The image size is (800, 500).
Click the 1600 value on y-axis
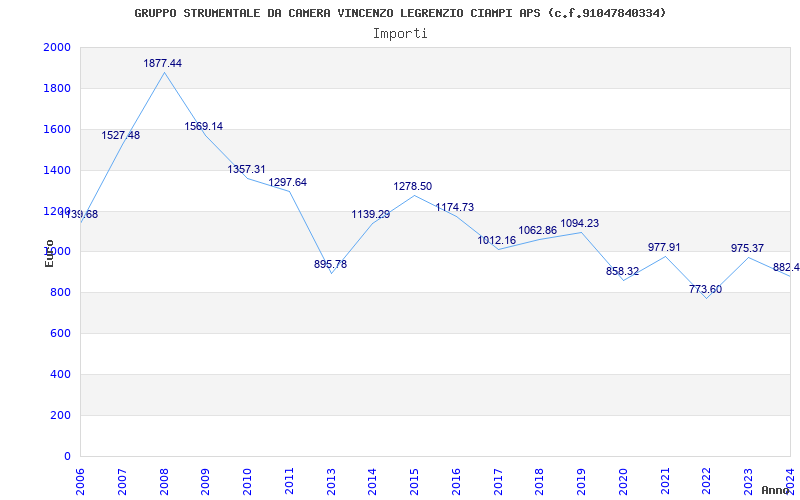pyautogui.click(x=57, y=129)
